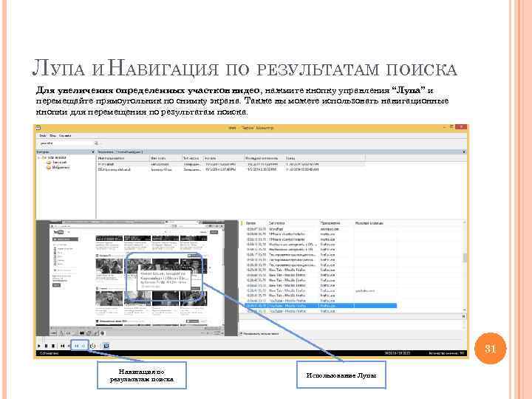Open the Справка menu
Screen dimensions: 532x399
[x=65, y=136]
